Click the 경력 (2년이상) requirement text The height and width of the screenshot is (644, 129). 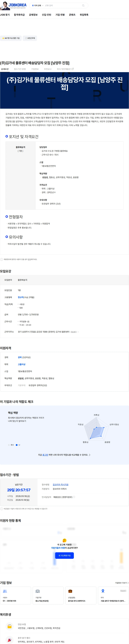pos(24,357)
